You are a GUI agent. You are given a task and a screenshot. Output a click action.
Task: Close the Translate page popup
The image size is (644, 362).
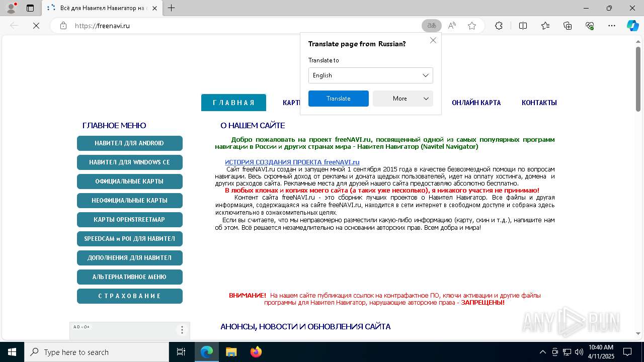[x=433, y=40]
